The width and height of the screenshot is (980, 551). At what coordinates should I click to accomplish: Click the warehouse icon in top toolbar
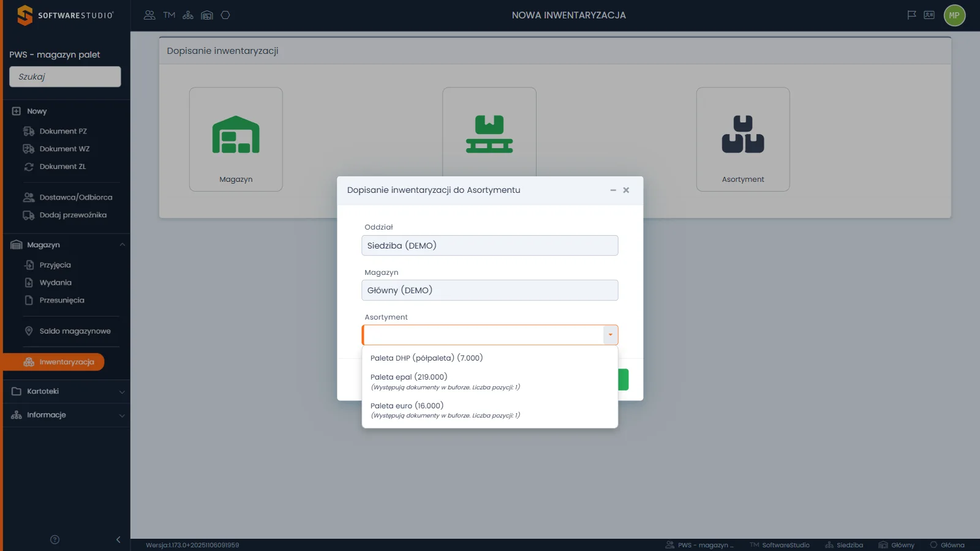coord(207,15)
